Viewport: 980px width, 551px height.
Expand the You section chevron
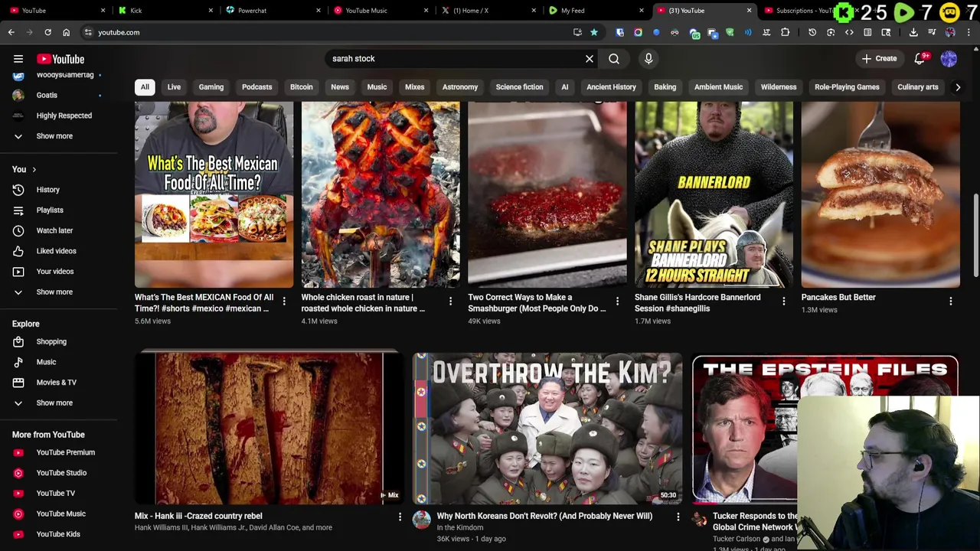click(x=34, y=169)
